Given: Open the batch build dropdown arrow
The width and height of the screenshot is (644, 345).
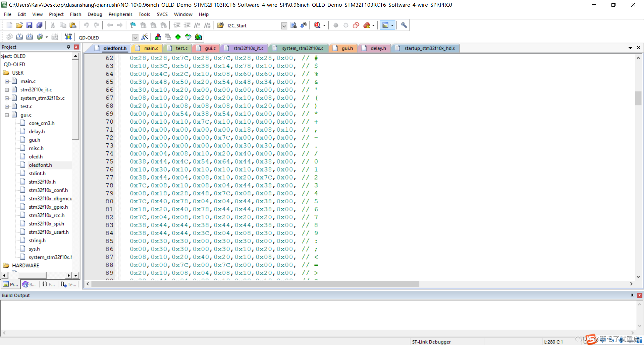Looking at the screenshot, I should click(47, 37).
